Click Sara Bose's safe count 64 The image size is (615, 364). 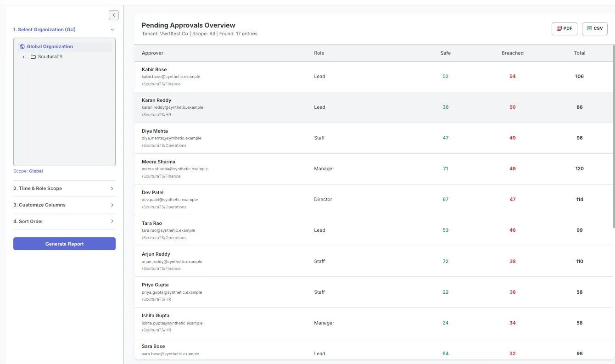tap(446, 354)
